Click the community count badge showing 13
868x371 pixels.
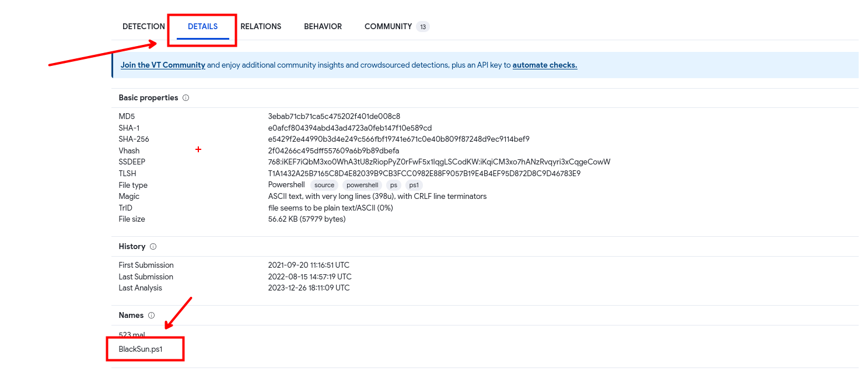423,27
